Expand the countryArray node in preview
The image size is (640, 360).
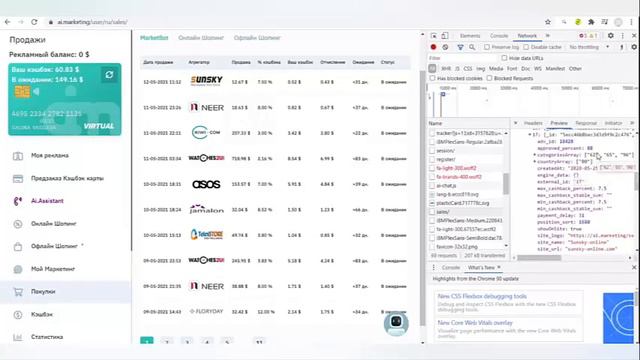[534, 162]
